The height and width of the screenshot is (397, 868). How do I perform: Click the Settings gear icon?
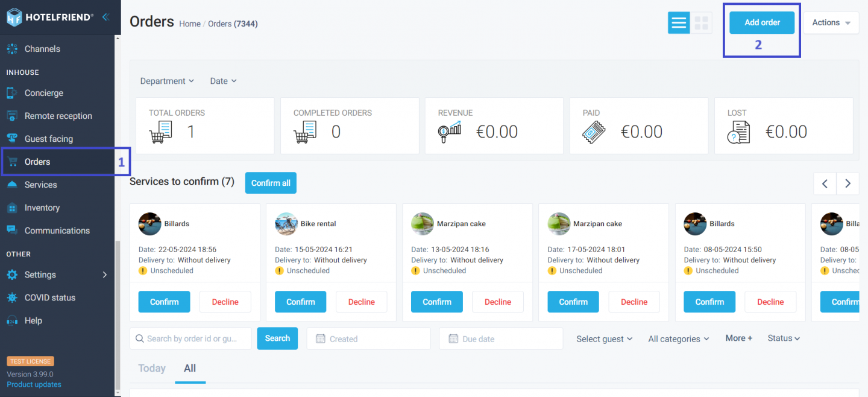click(x=11, y=275)
